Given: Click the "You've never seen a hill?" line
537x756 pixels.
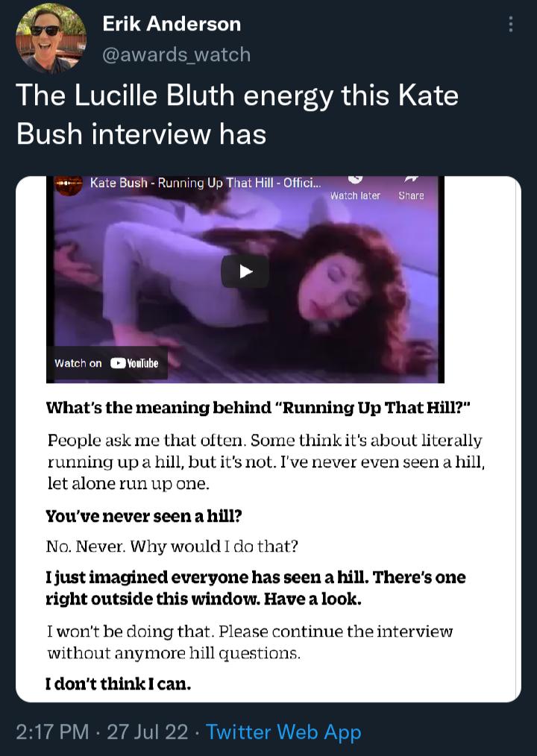Looking at the screenshot, I should click(x=144, y=515).
